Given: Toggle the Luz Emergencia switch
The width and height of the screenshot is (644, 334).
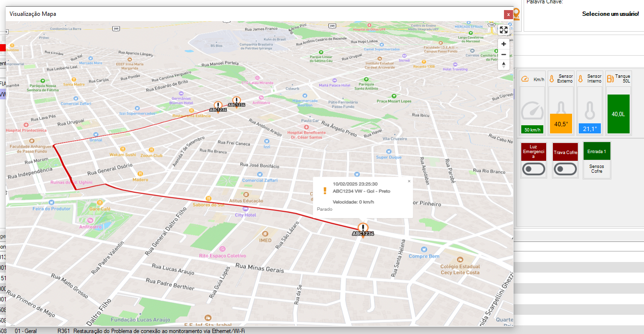Looking at the screenshot, I should click(x=533, y=169).
